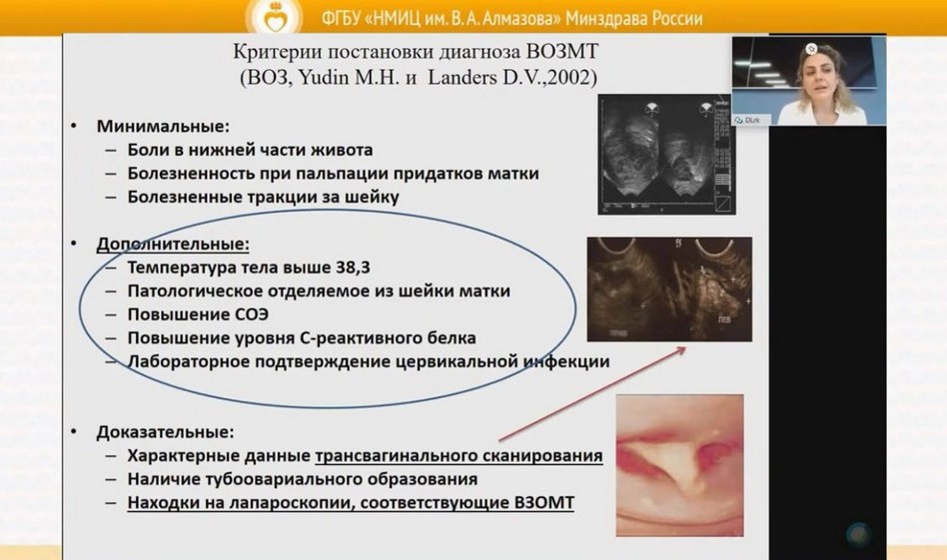Click the top ultrasound scan image
Viewport: 947px width, 560px height.
pos(659,155)
